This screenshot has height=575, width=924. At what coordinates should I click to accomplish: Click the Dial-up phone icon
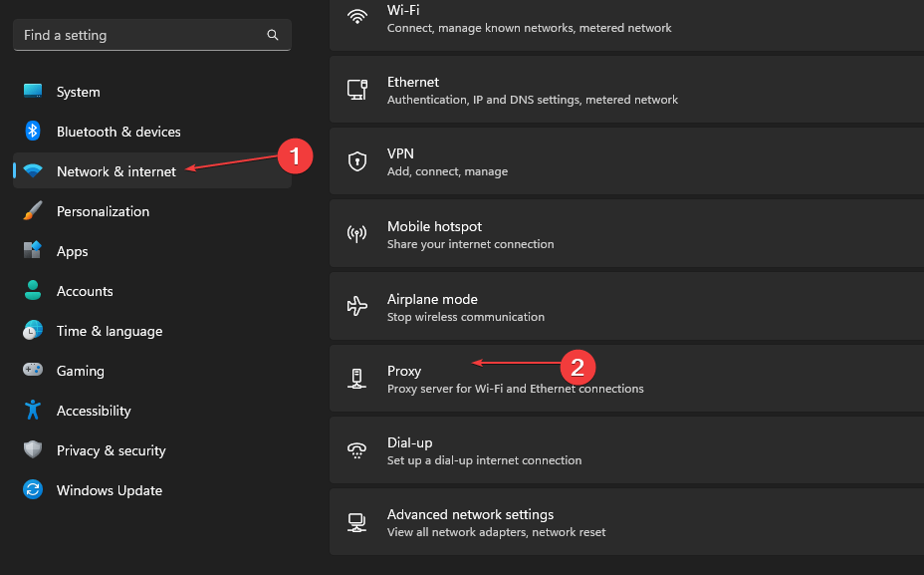point(356,449)
